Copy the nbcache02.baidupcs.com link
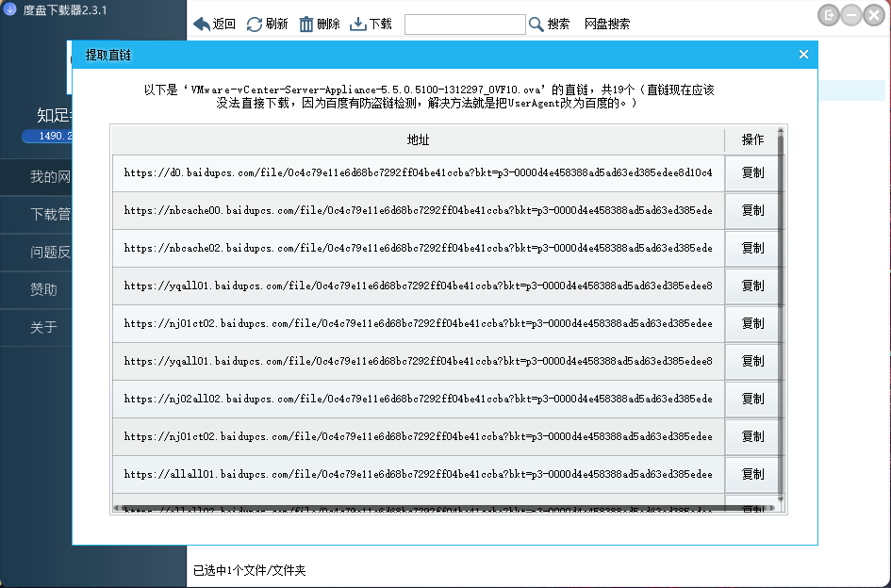Image resolution: width=891 pixels, height=588 pixels. click(x=752, y=248)
